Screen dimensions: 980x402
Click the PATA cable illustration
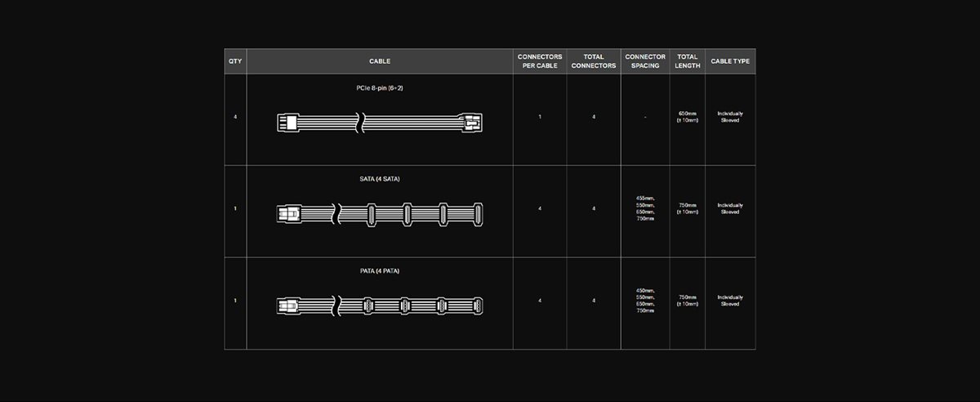click(x=380, y=306)
